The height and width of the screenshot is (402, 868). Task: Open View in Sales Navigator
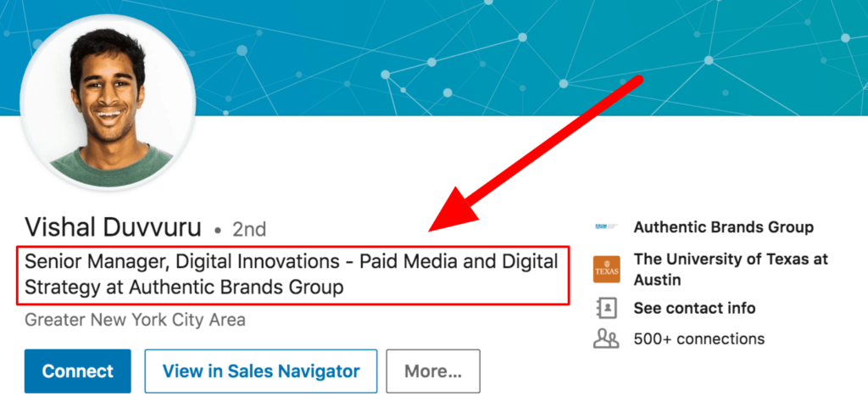[x=260, y=371]
